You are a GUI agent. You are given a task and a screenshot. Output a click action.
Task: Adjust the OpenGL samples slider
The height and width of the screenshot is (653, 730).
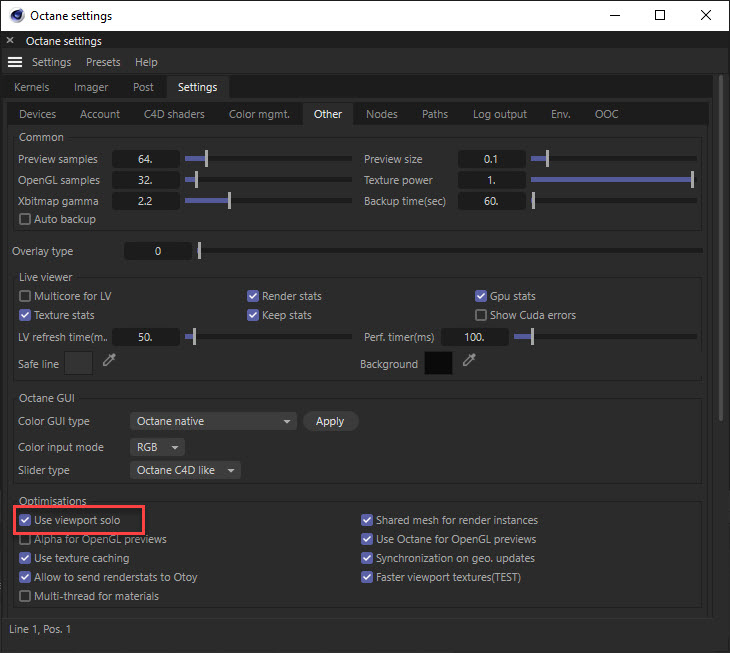pyautogui.click(x=268, y=180)
